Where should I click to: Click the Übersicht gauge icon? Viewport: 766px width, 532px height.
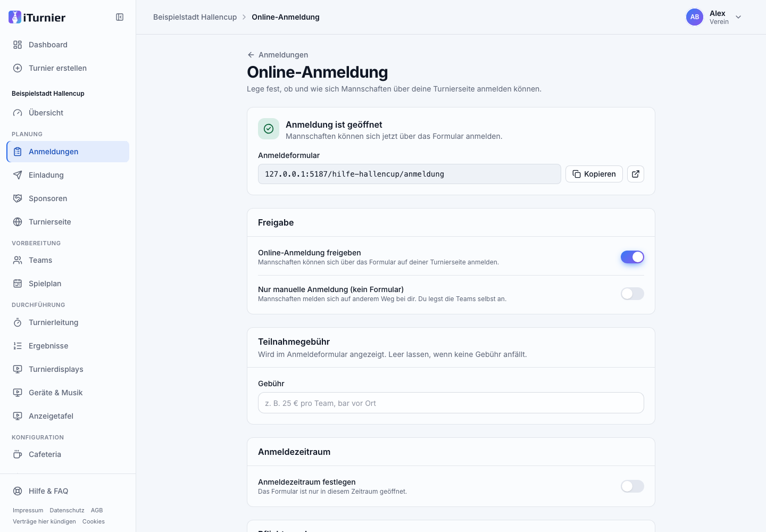pos(18,113)
